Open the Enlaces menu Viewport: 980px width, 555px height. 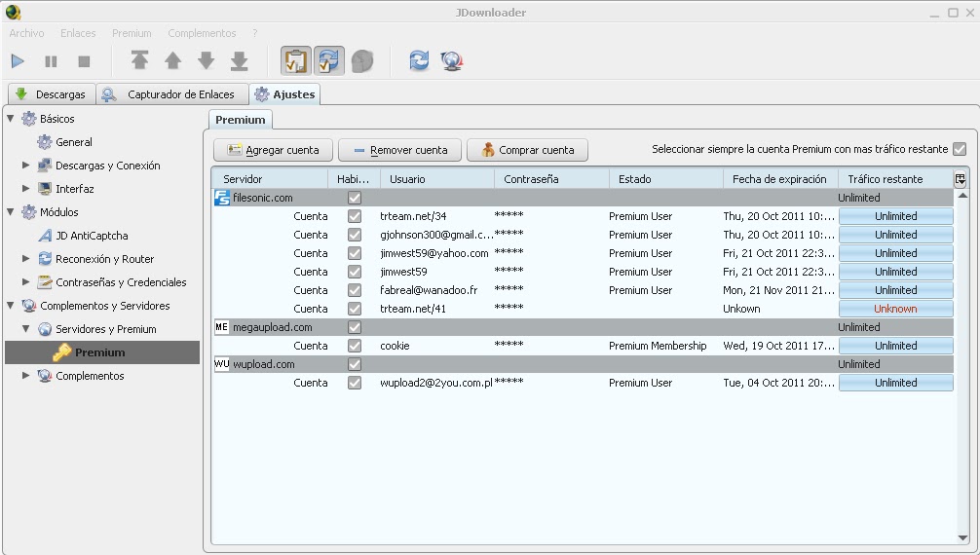(x=78, y=33)
